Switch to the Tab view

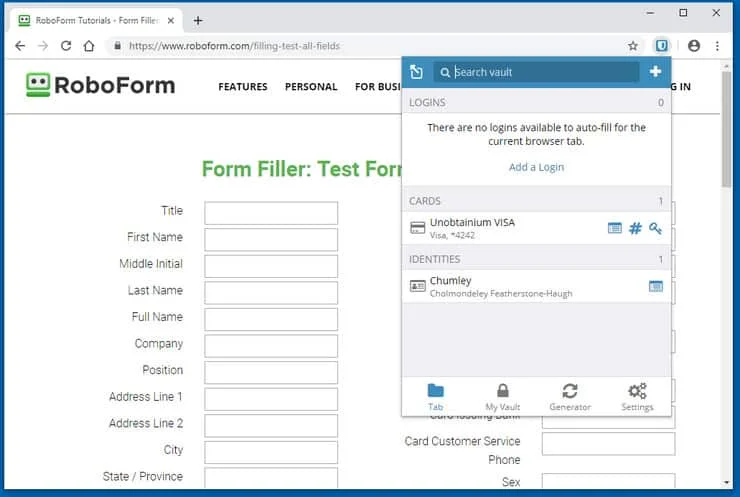pos(435,397)
